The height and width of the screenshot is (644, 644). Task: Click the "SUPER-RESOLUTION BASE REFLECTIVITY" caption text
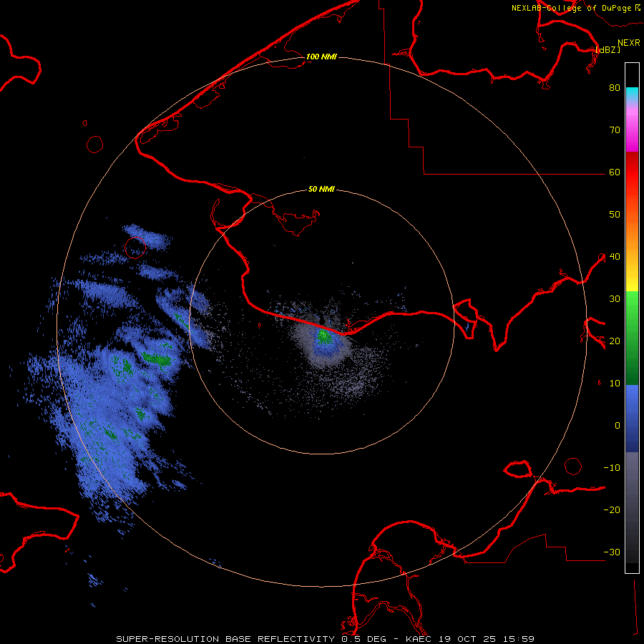225,639
